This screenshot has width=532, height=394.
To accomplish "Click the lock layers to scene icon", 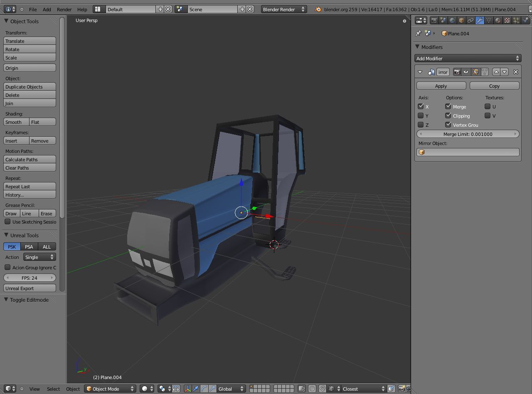I will pos(302,389).
